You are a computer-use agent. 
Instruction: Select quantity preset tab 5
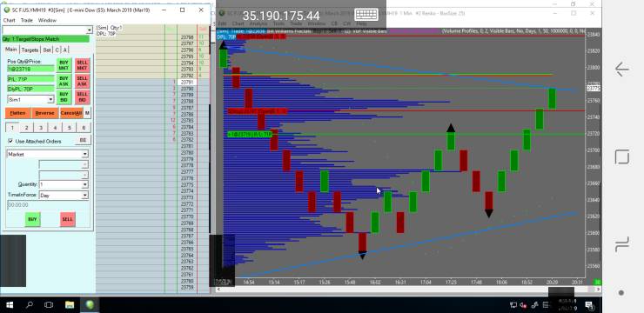[70, 128]
